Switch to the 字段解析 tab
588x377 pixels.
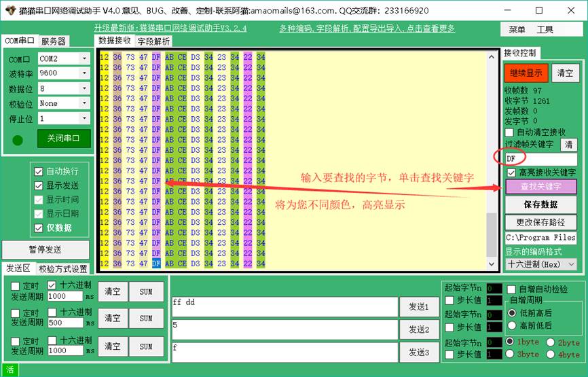pyautogui.click(x=153, y=41)
